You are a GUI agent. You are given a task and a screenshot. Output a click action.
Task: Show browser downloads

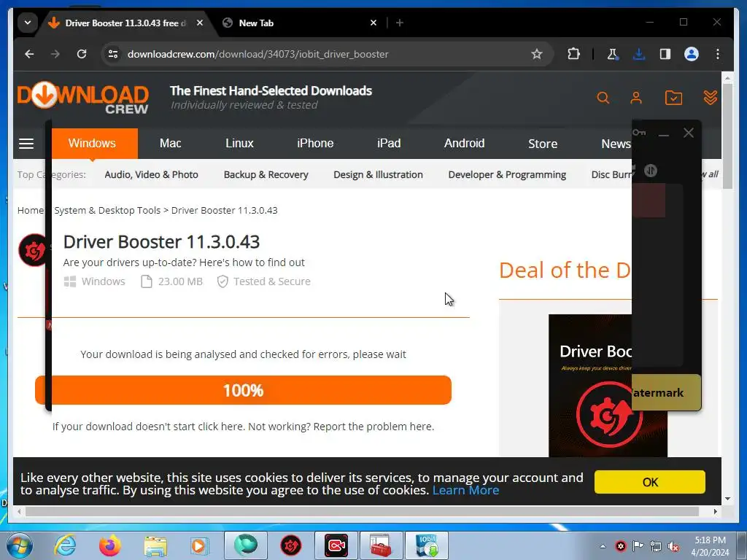pyautogui.click(x=639, y=54)
